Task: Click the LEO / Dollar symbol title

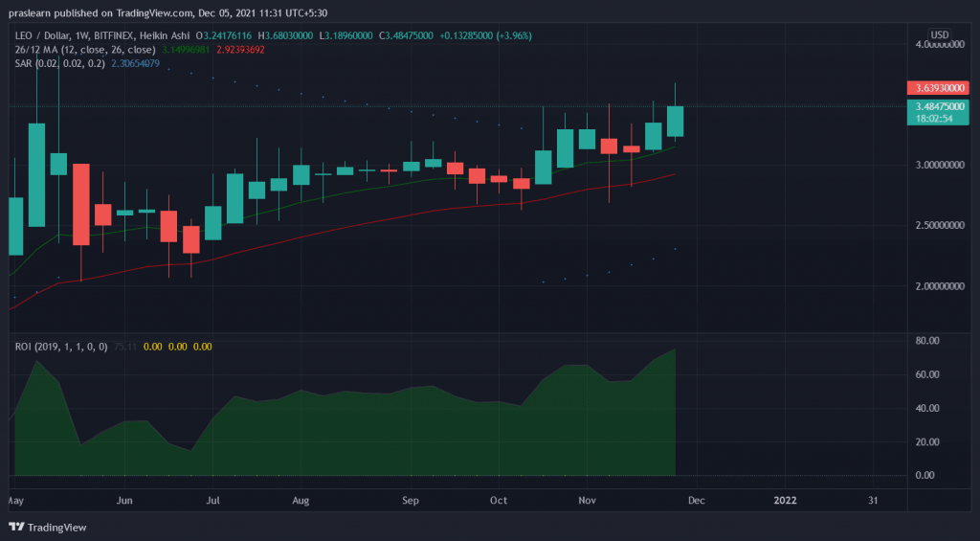Action: click(39, 35)
